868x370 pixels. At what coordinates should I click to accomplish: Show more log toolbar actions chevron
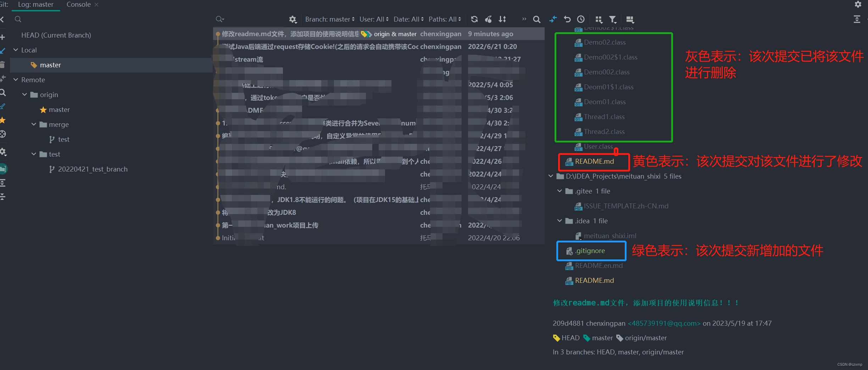coord(524,19)
